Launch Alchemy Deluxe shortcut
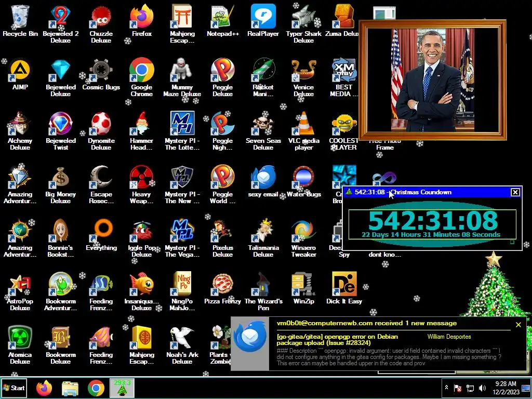 [20, 131]
